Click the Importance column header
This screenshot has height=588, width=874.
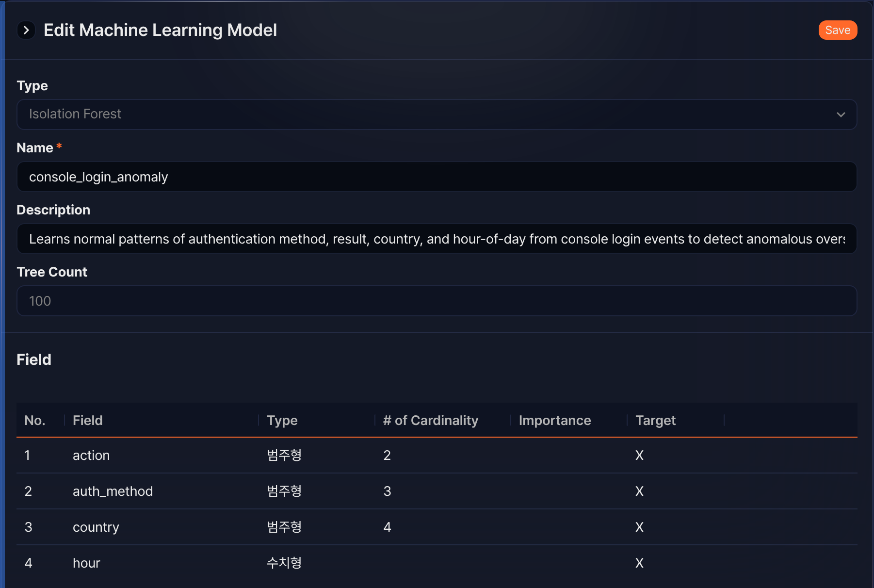point(555,420)
